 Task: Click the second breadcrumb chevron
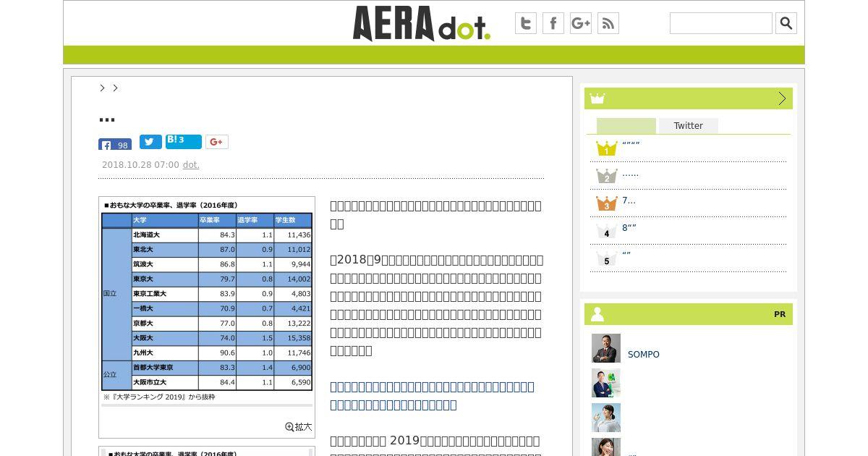point(115,88)
